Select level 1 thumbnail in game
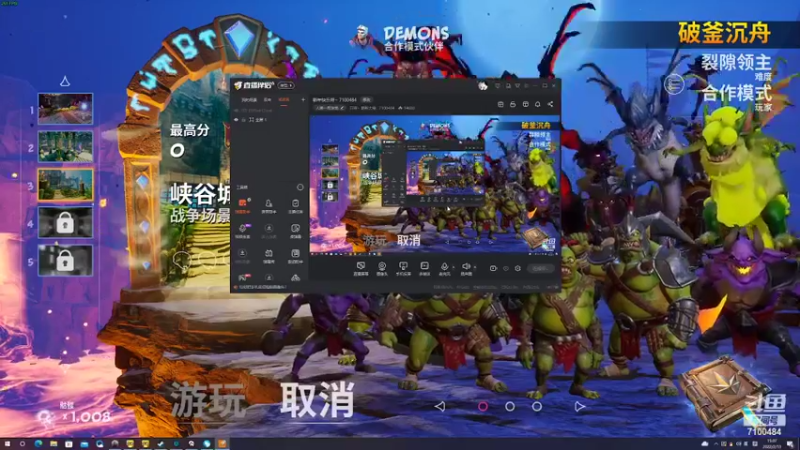This screenshot has height=450, width=800. 65,109
